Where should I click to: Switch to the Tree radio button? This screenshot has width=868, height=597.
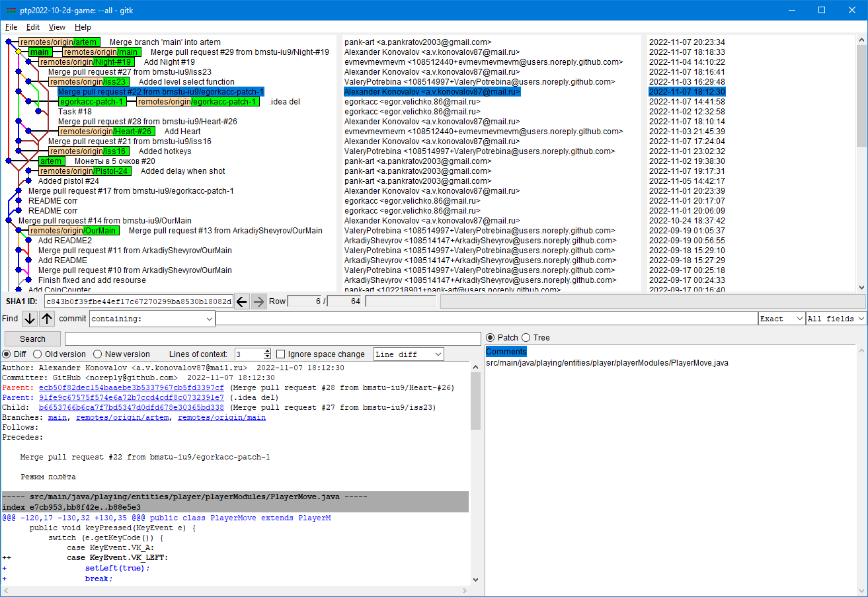[x=526, y=337]
